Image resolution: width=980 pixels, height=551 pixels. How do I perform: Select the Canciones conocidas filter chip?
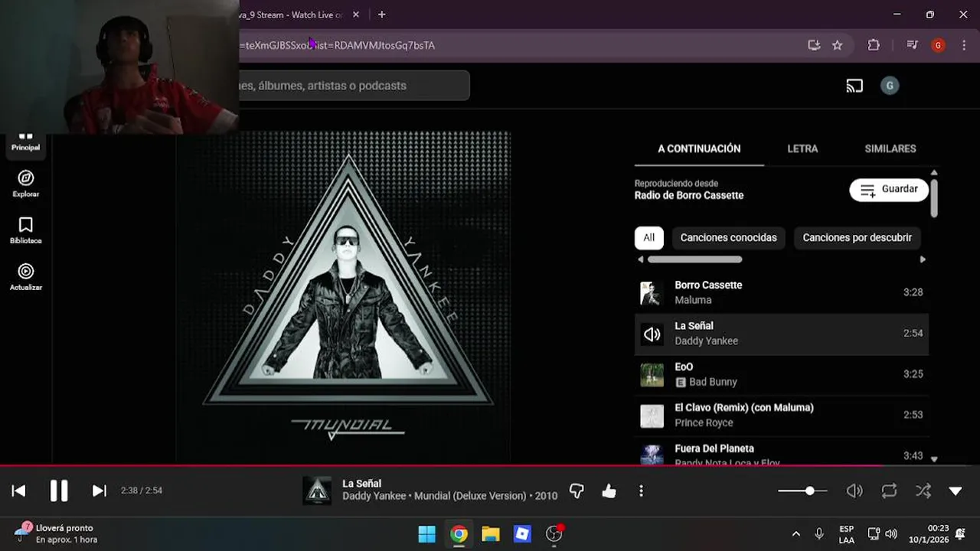pos(728,238)
